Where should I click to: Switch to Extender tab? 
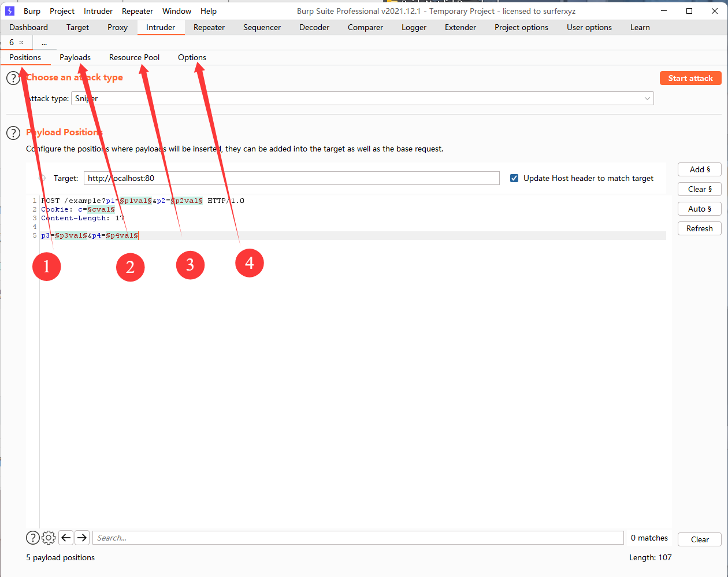(460, 27)
